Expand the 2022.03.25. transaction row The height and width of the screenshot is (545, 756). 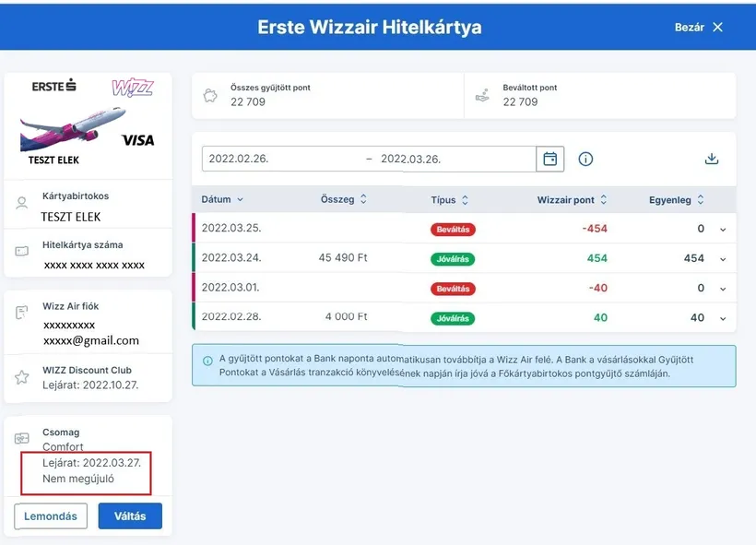pos(722,230)
